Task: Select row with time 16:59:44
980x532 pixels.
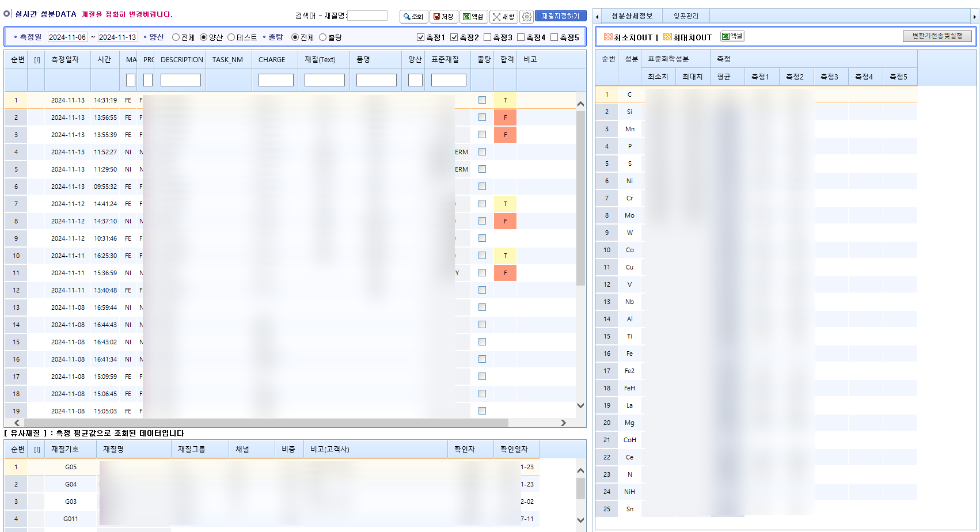Action: (x=290, y=307)
